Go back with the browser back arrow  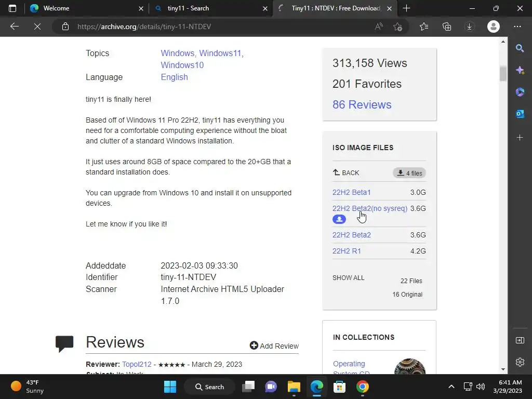pyautogui.click(x=14, y=26)
